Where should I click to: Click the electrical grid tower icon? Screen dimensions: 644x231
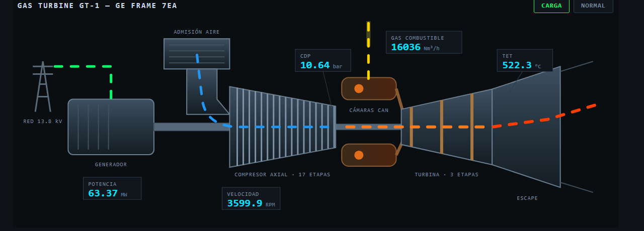click(x=43, y=86)
